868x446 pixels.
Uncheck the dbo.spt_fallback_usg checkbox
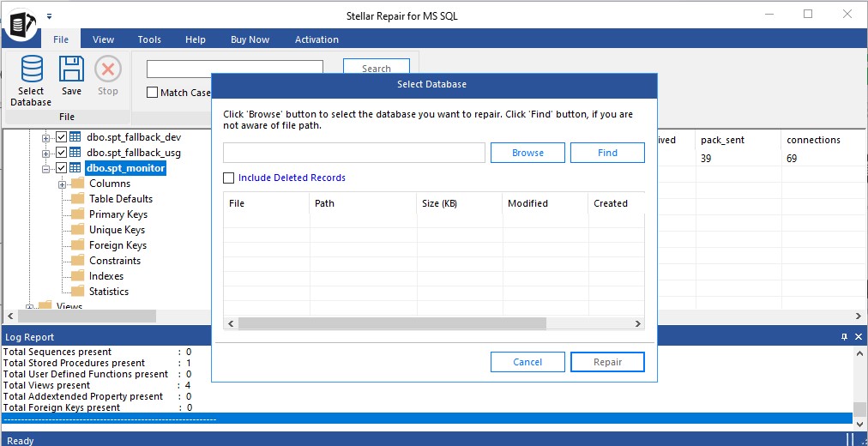[62, 152]
